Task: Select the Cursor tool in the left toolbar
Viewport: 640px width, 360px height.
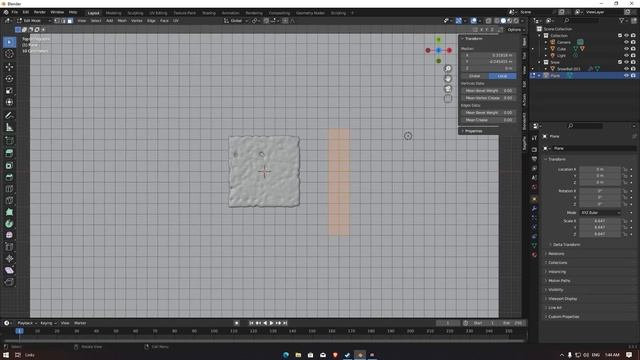Action: (9, 54)
